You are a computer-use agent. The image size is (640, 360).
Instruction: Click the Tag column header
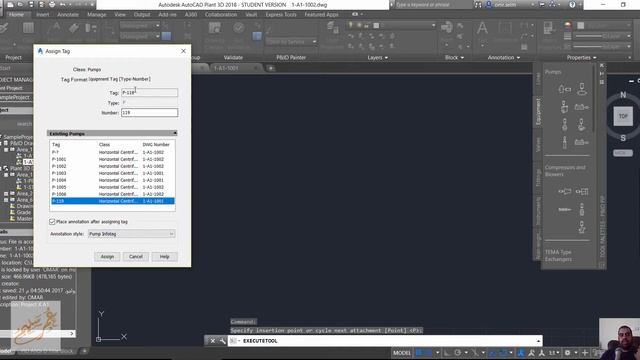point(56,144)
